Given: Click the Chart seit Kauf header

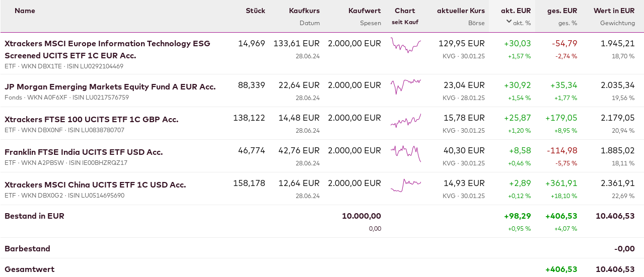Looking at the screenshot, I should click(405, 16).
